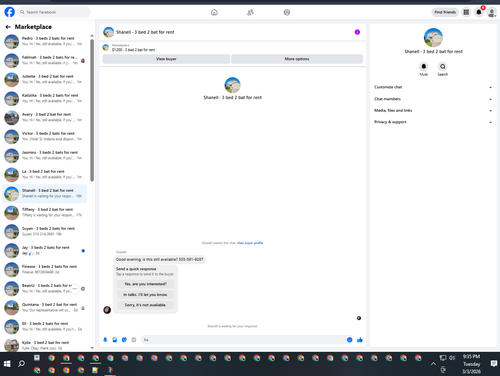
Task: Open the Groups icon in top navigation
Action: (x=287, y=12)
